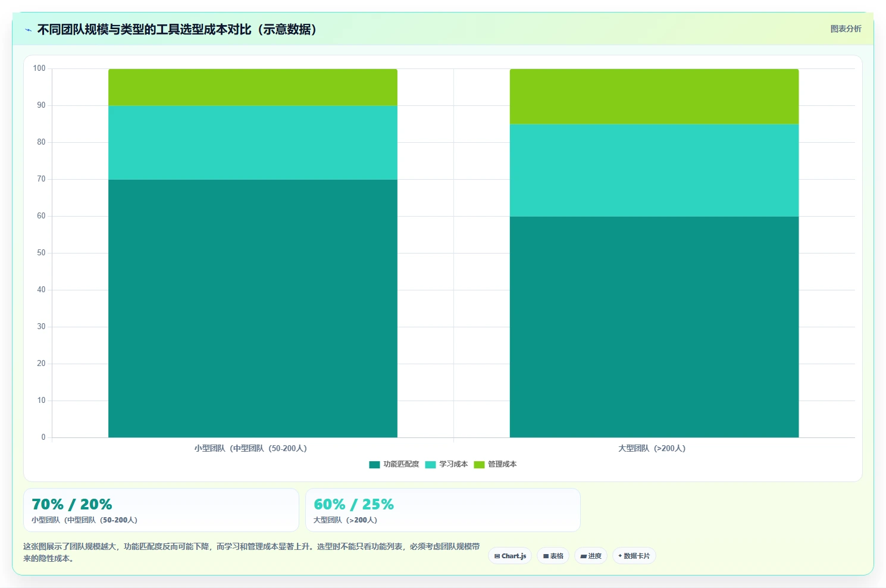Click the small team green bar segment

coord(253,87)
